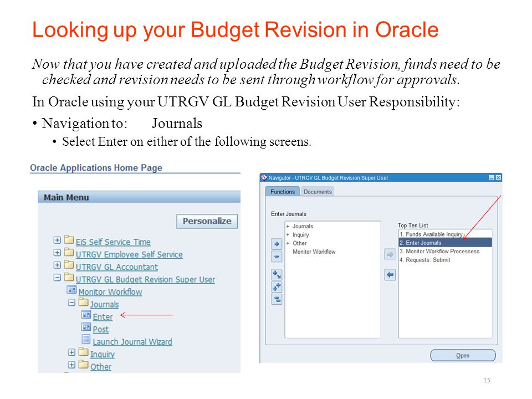
Task: Click the Other folder icon in Main Menu
Action: pyautogui.click(x=83, y=365)
